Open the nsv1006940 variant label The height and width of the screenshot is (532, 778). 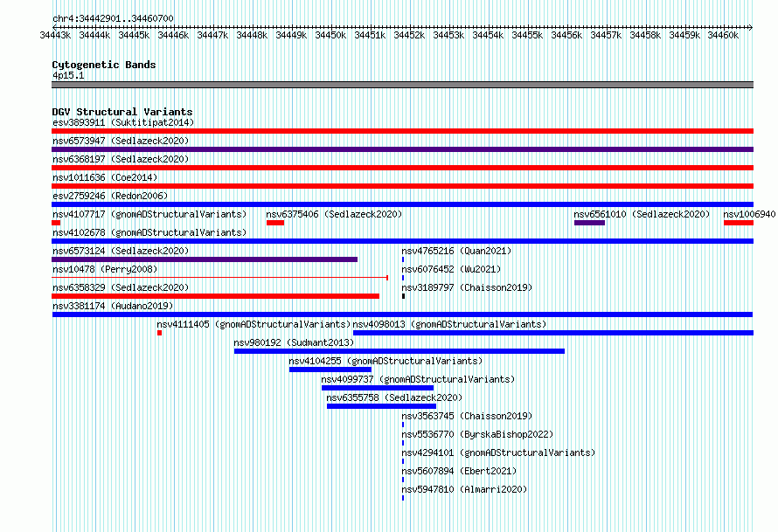click(x=749, y=214)
